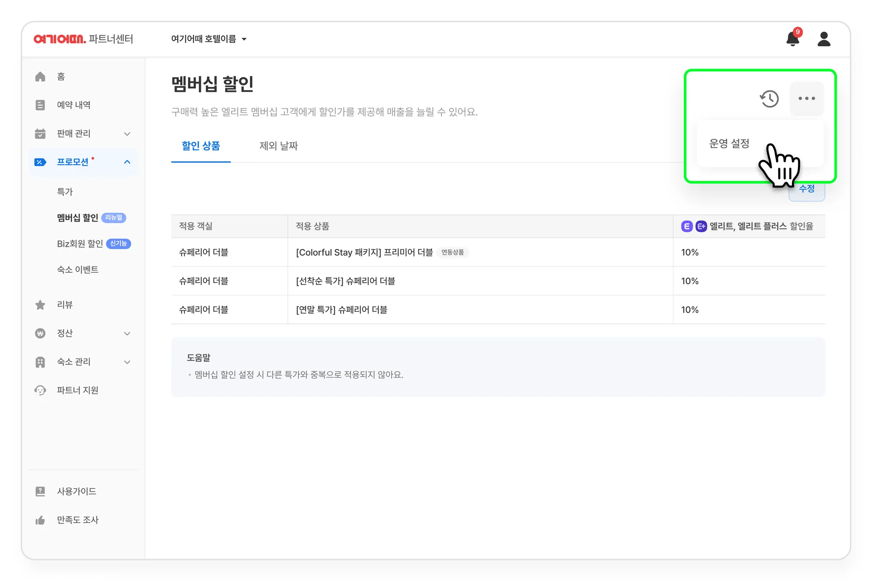This screenshot has width=872, height=588.
Task: Select 운영 설정 from the popup menu
Action: coord(729,144)
